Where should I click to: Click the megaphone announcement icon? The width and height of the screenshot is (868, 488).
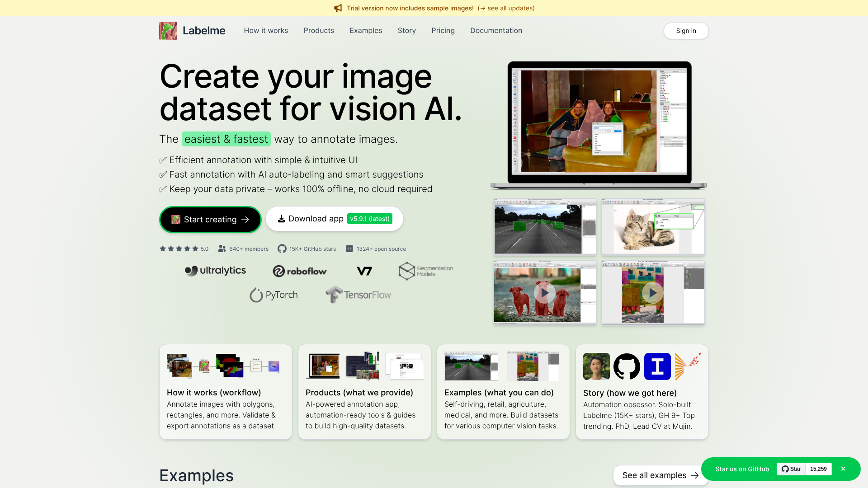(x=338, y=8)
